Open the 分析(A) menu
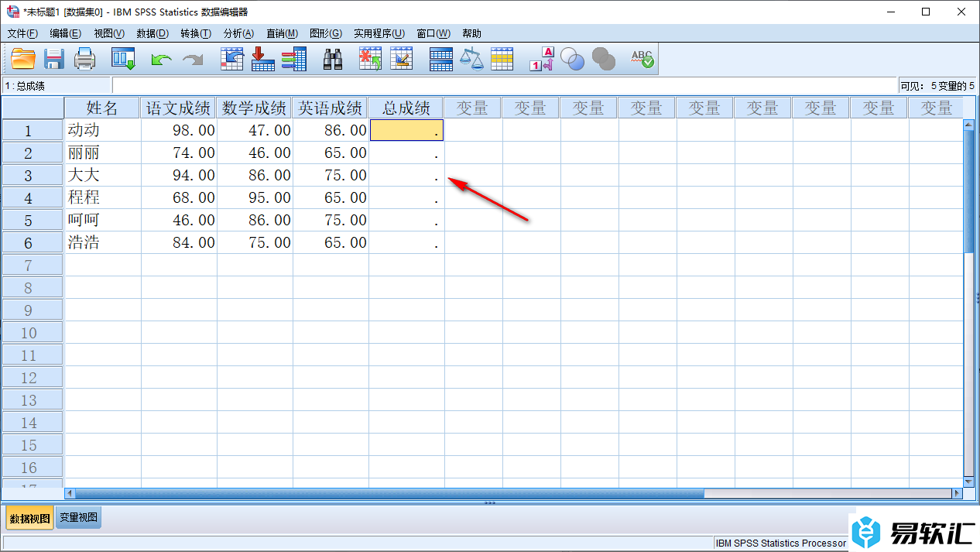 point(238,33)
